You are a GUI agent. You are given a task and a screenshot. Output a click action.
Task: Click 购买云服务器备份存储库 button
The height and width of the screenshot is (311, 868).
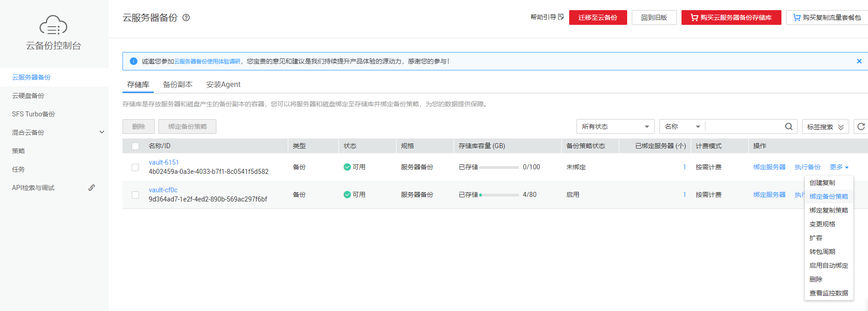[731, 17]
